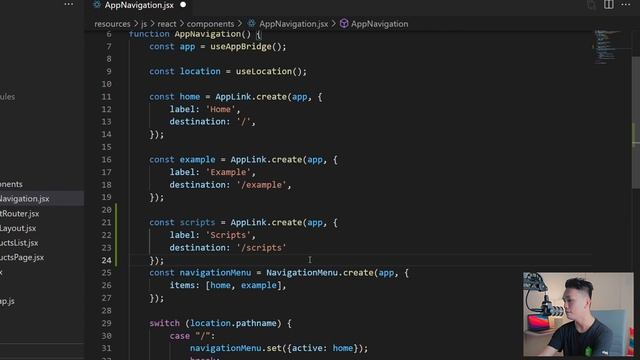Click the 'Home' label string on line 12
640x360 pixels.
(x=220, y=109)
